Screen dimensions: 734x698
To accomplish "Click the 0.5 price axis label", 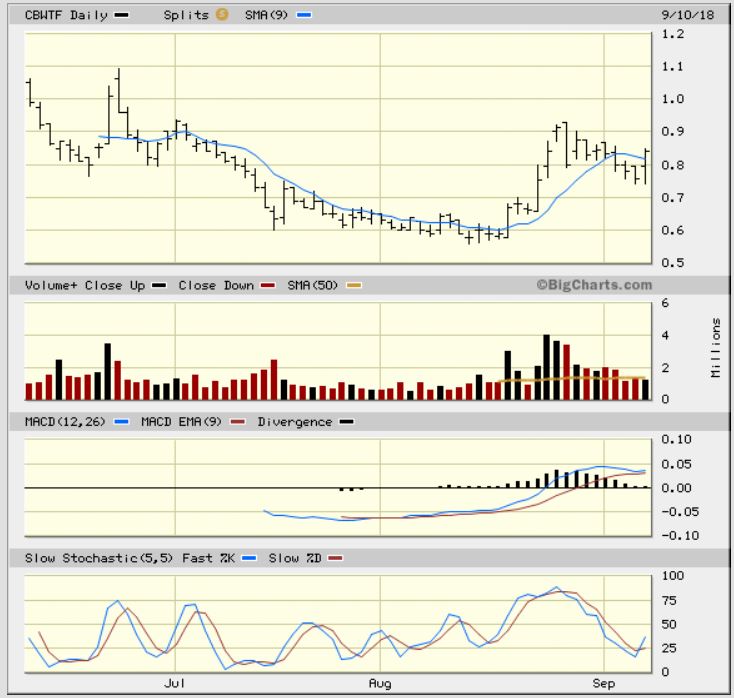I will pos(673,263).
